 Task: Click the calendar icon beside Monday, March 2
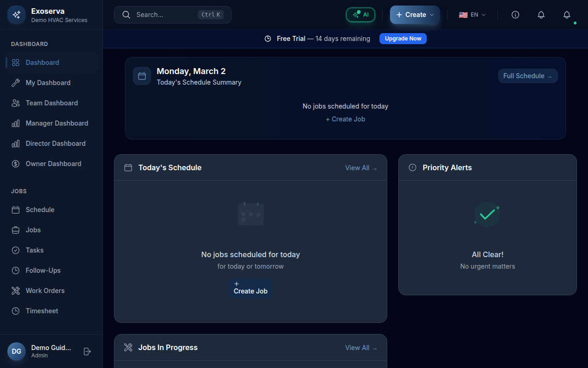pos(142,76)
